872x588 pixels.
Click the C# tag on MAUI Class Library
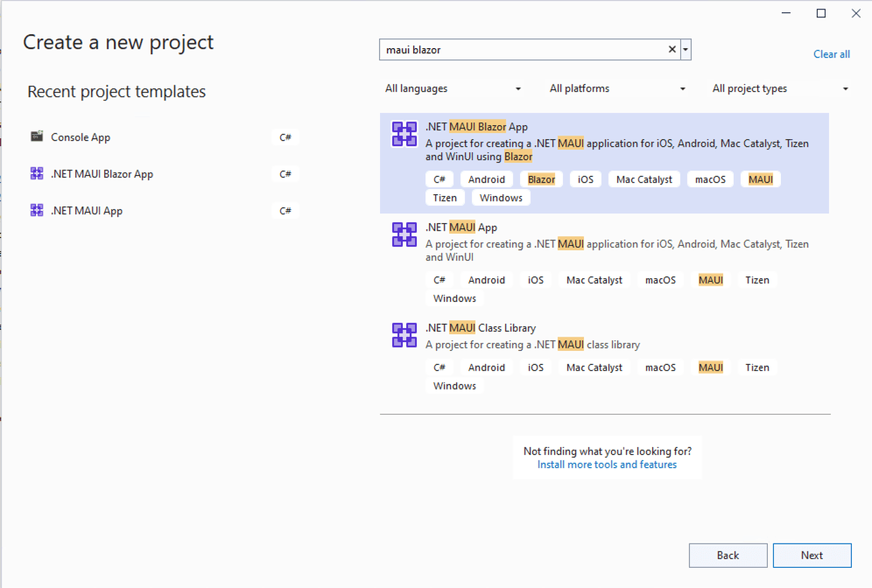pos(440,367)
